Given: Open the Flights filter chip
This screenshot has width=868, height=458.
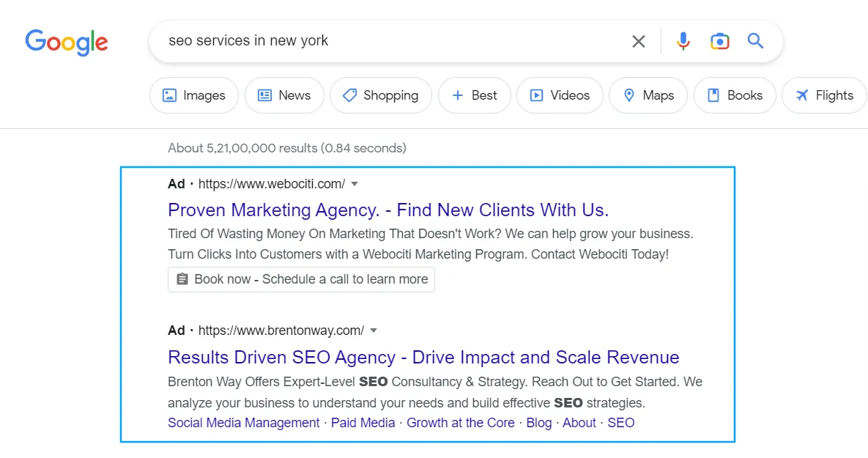Looking at the screenshot, I should [825, 95].
